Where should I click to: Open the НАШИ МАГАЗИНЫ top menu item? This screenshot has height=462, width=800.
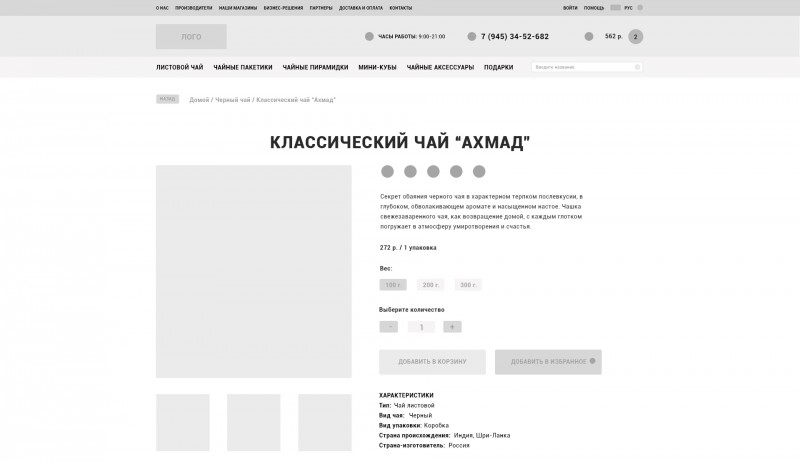pos(238,8)
